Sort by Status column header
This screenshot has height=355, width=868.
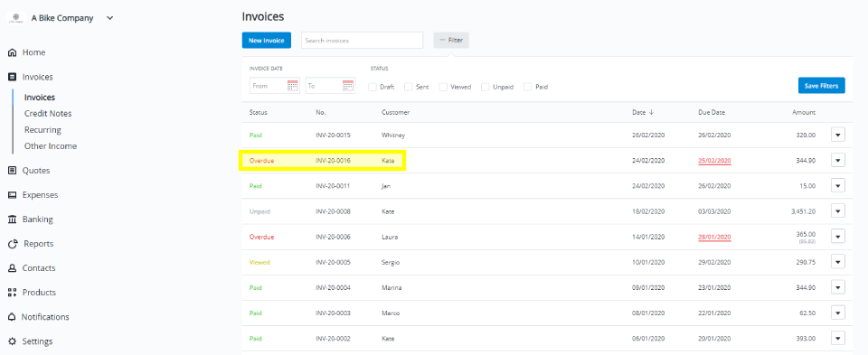pyautogui.click(x=259, y=112)
